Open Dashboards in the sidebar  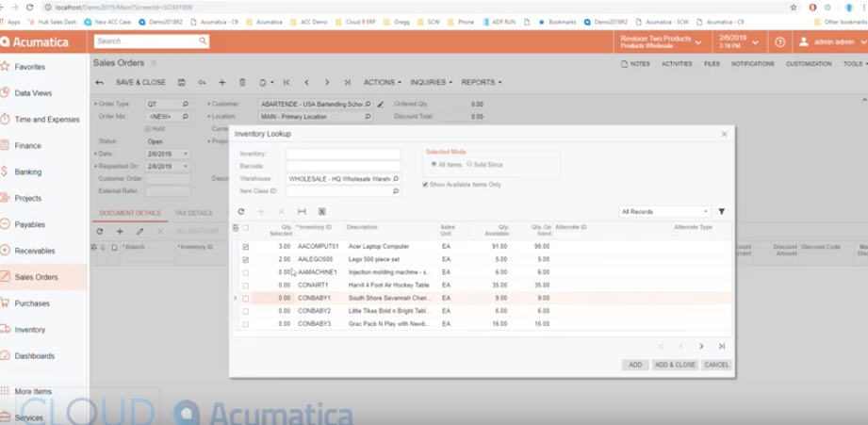tap(34, 356)
